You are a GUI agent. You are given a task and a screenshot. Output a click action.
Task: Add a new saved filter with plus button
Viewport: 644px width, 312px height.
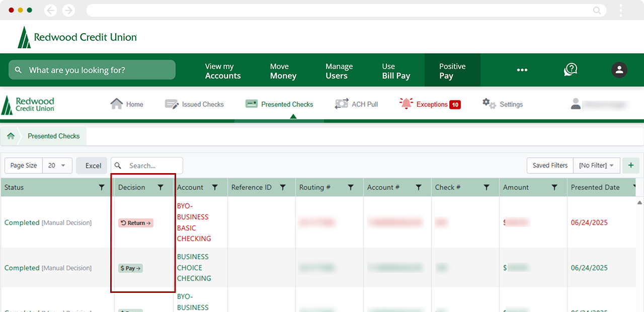point(631,165)
